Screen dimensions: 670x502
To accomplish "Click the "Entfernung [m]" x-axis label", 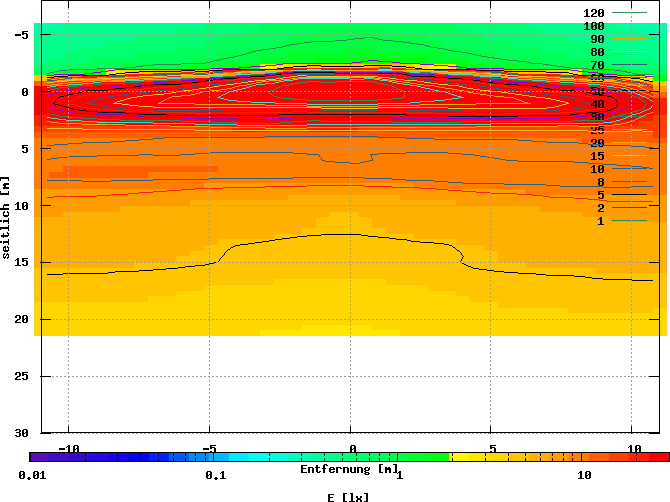I will [x=350, y=468].
